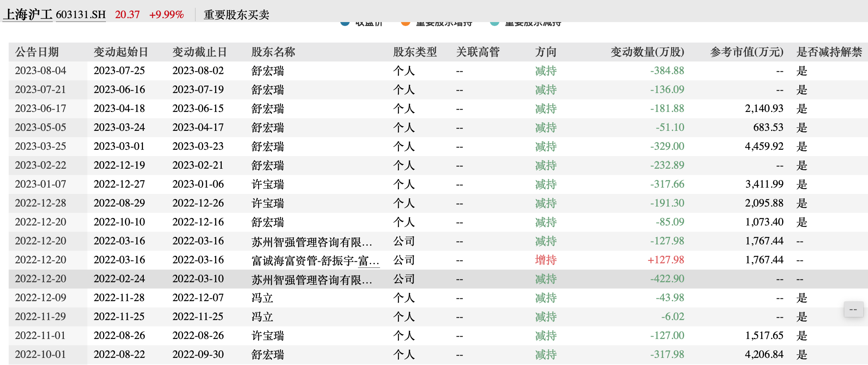Viewport: 868px width, 365px height.
Task: Click the 上海沪工 stock name link
Action: (28, 15)
